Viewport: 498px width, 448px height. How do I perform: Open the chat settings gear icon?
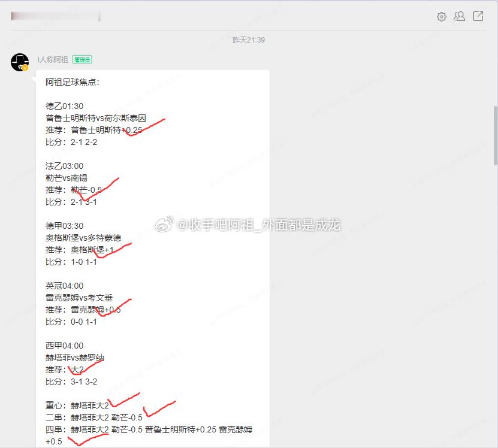(x=441, y=17)
